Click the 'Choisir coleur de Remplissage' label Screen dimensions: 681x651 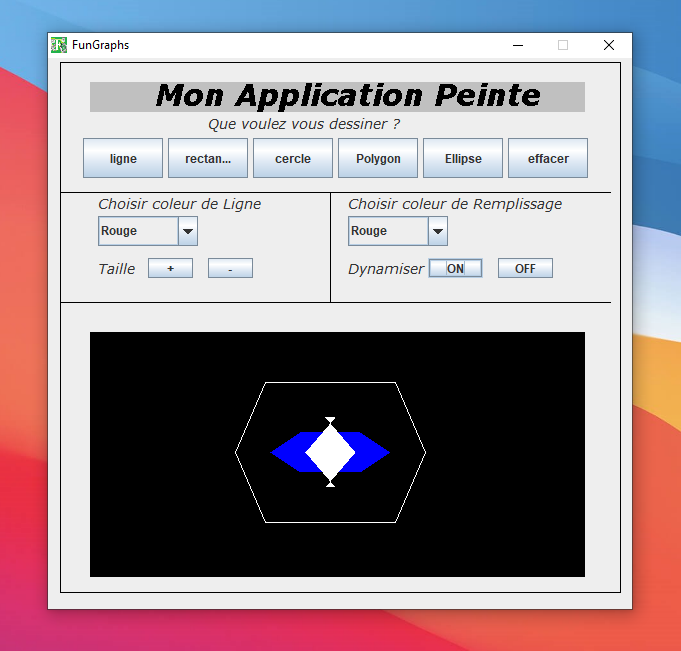(455, 204)
